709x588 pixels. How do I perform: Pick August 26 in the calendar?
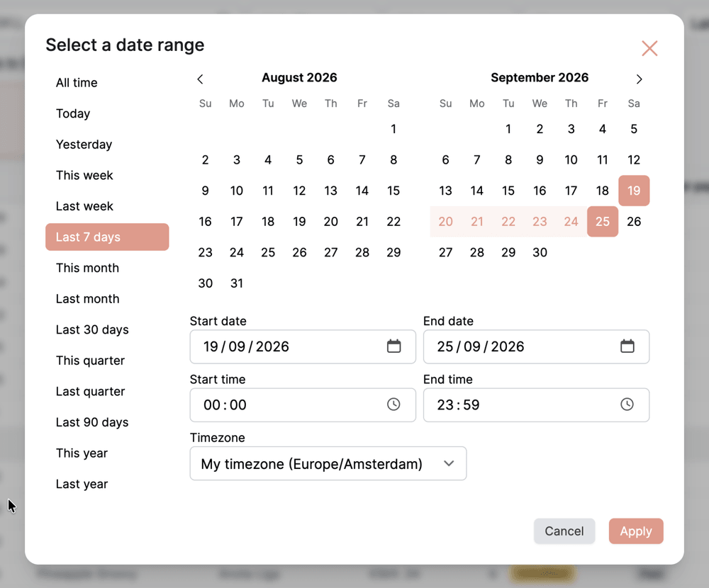[x=299, y=252]
